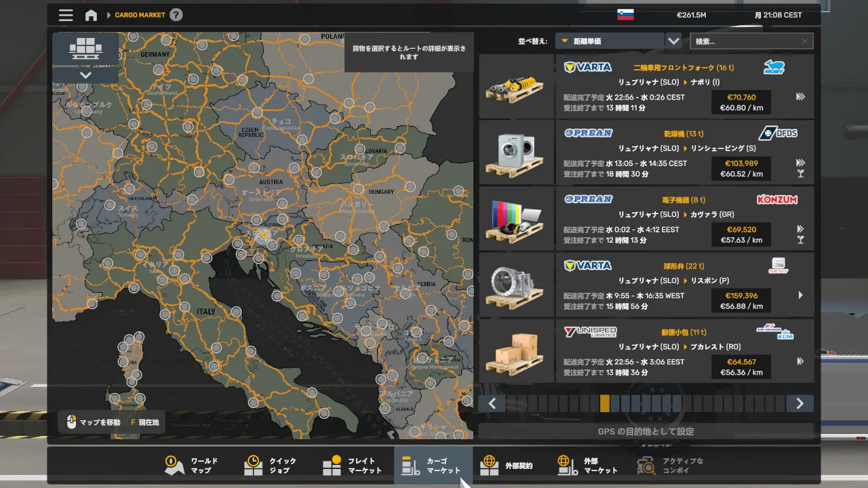Select 電子機器 (8 t) cargo name
868x488 pixels.
point(684,200)
